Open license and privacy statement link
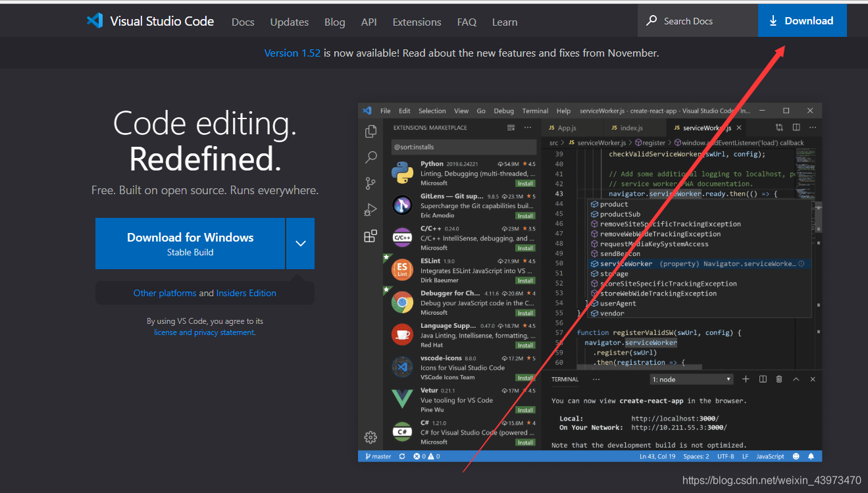The width and height of the screenshot is (868, 493). [x=204, y=332]
